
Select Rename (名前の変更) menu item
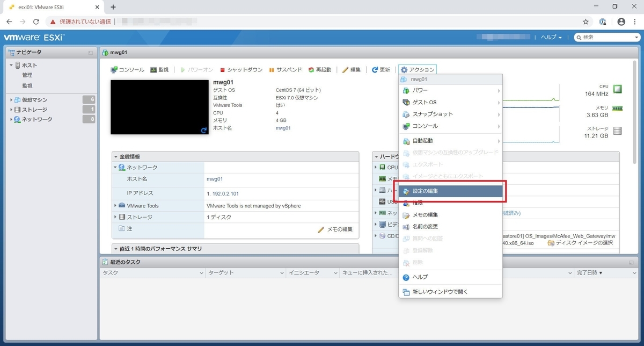pos(451,227)
